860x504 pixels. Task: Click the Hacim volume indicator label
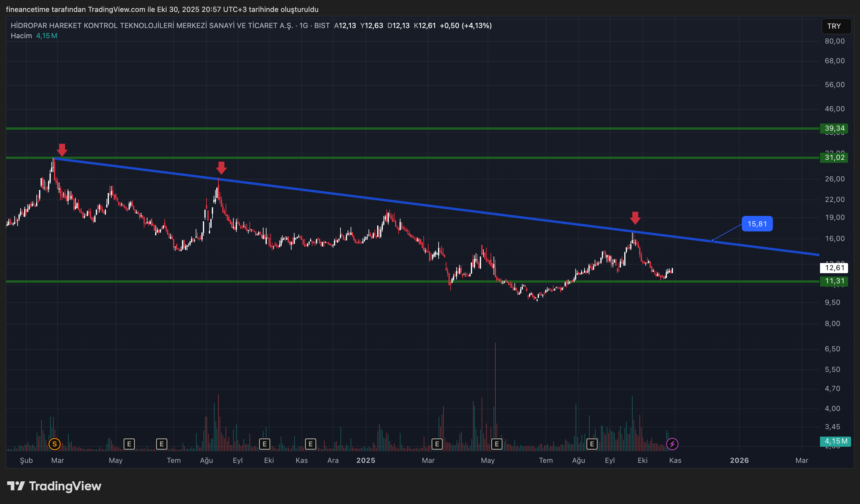pyautogui.click(x=21, y=36)
